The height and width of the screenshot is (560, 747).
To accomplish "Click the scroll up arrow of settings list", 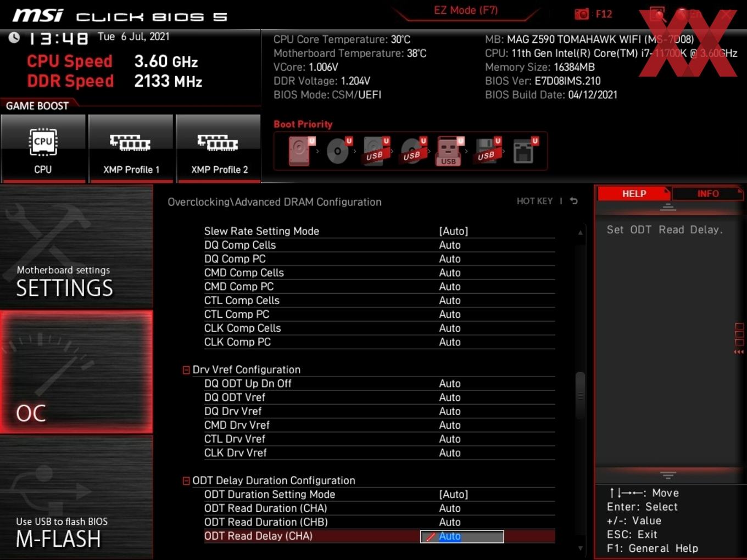I will [580, 232].
